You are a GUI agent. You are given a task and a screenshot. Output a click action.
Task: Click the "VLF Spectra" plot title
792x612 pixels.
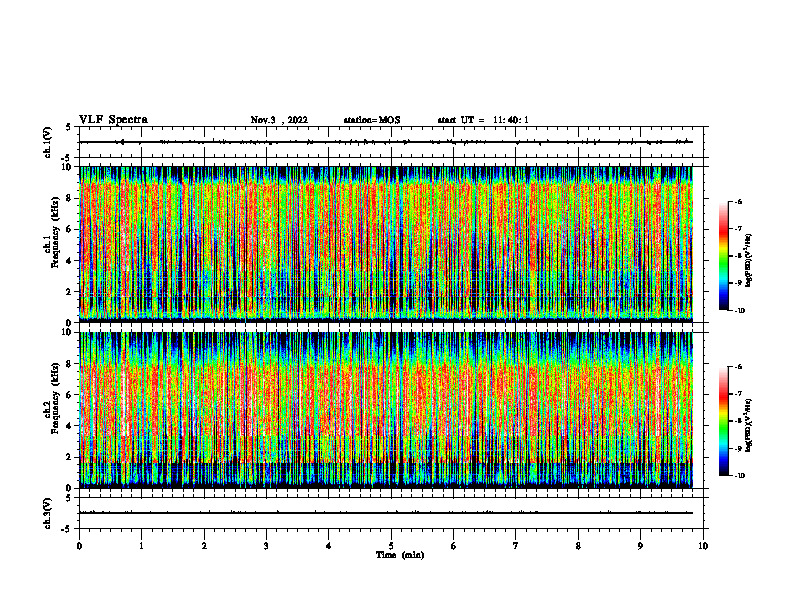(x=113, y=120)
